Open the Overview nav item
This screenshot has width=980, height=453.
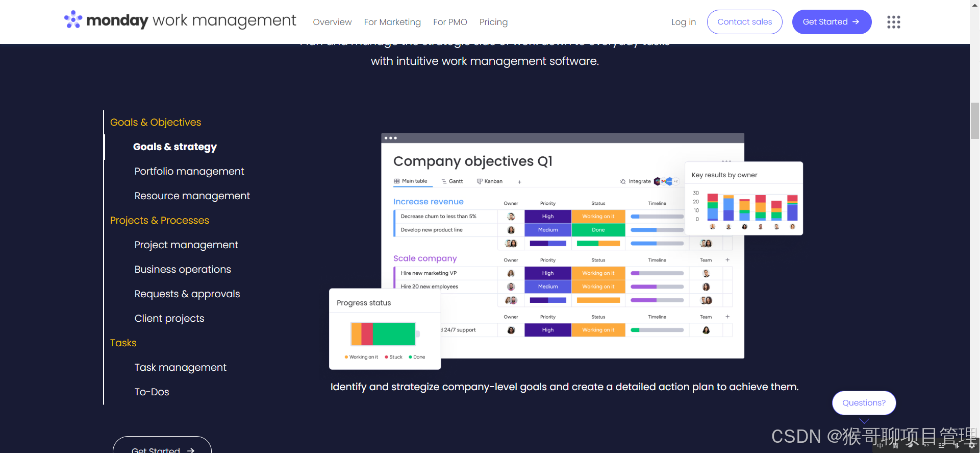[x=332, y=22]
